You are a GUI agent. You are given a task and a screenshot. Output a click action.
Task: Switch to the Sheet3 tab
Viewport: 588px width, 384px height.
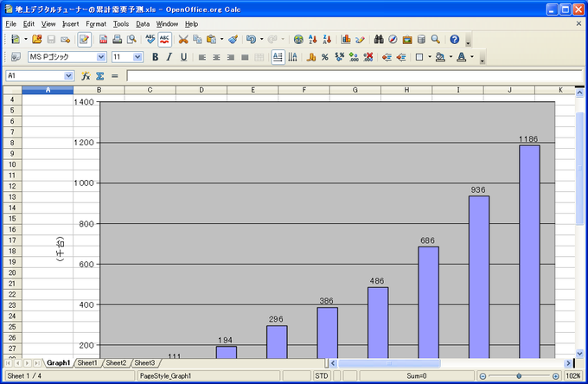pos(144,363)
